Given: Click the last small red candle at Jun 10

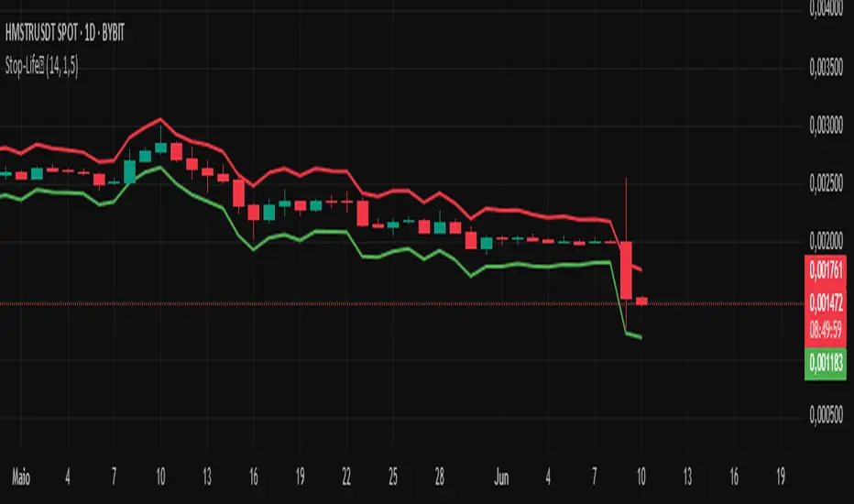Looking at the screenshot, I should 641,301.
